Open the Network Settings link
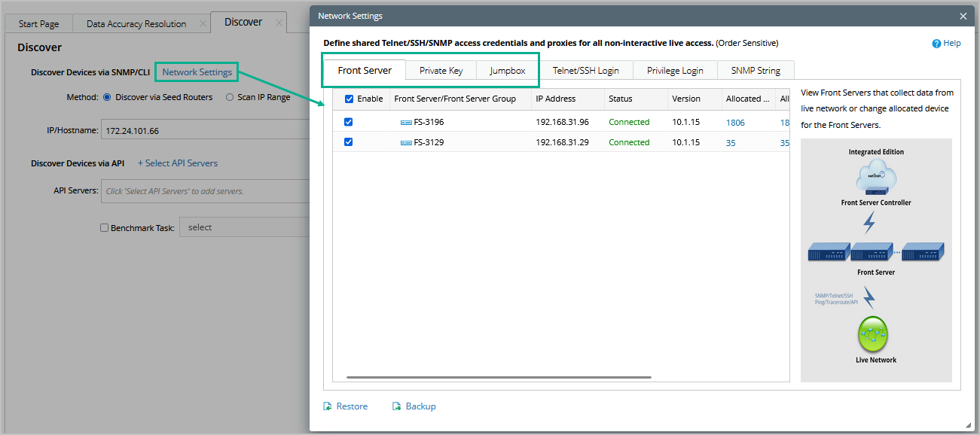Image resolution: width=980 pixels, height=435 pixels. point(197,72)
